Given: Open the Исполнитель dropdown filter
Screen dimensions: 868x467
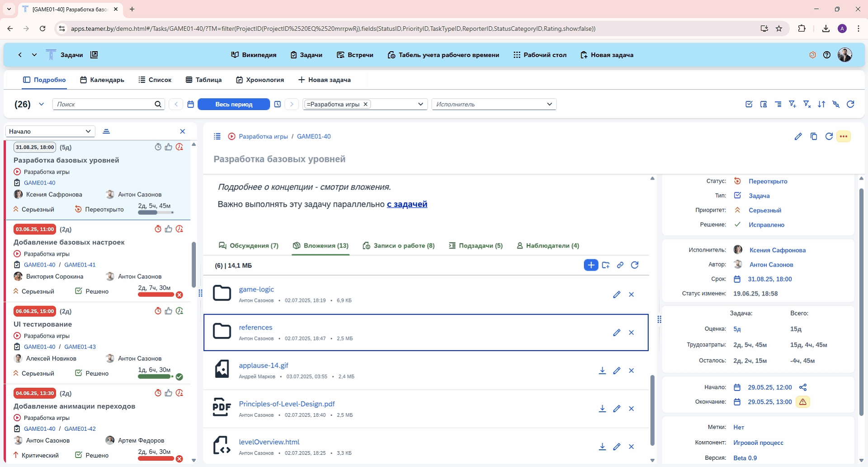Looking at the screenshot, I should coord(494,104).
